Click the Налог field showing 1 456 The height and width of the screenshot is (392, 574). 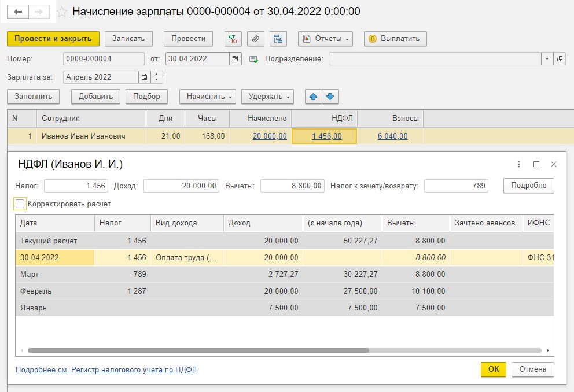[x=76, y=186]
